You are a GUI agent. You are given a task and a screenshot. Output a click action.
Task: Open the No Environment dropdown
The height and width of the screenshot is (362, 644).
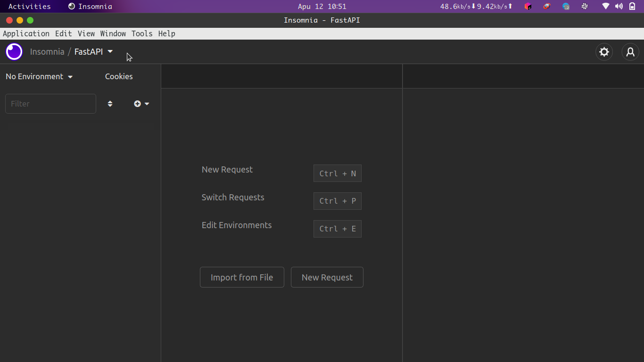coord(39,76)
